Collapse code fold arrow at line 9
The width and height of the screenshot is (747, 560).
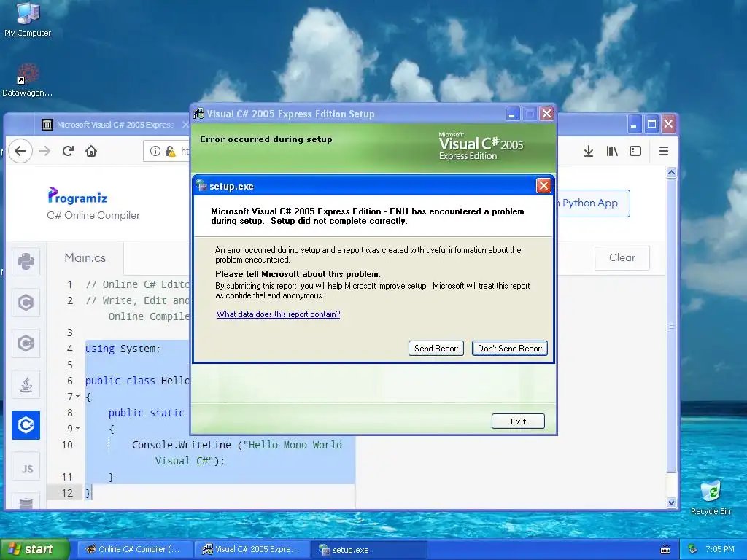pos(77,429)
